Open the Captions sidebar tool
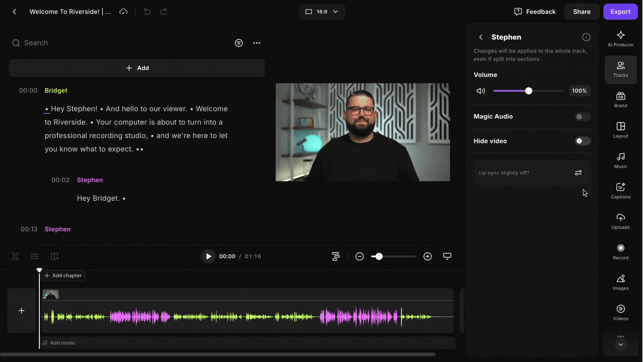Viewport: 644px width, 362px height. (621, 191)
